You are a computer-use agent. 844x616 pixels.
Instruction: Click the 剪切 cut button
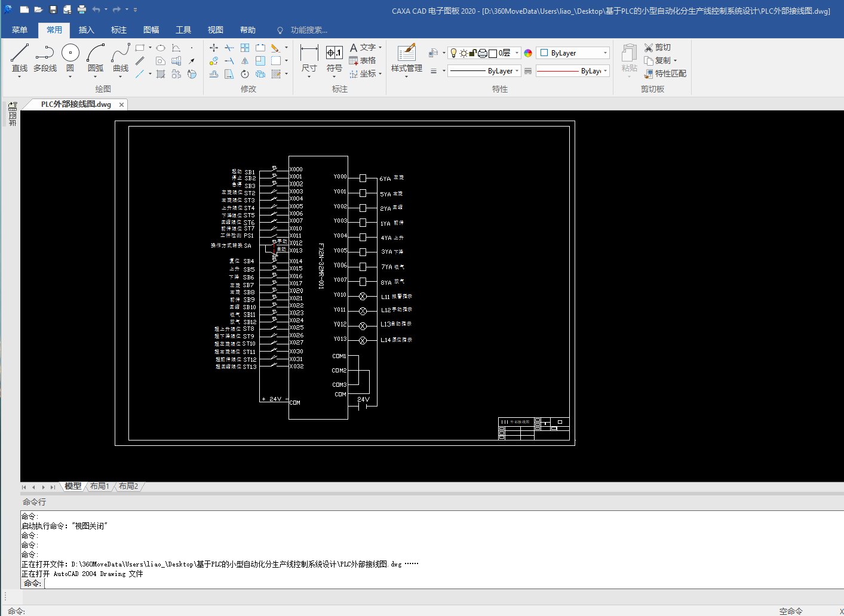point(657,47)
